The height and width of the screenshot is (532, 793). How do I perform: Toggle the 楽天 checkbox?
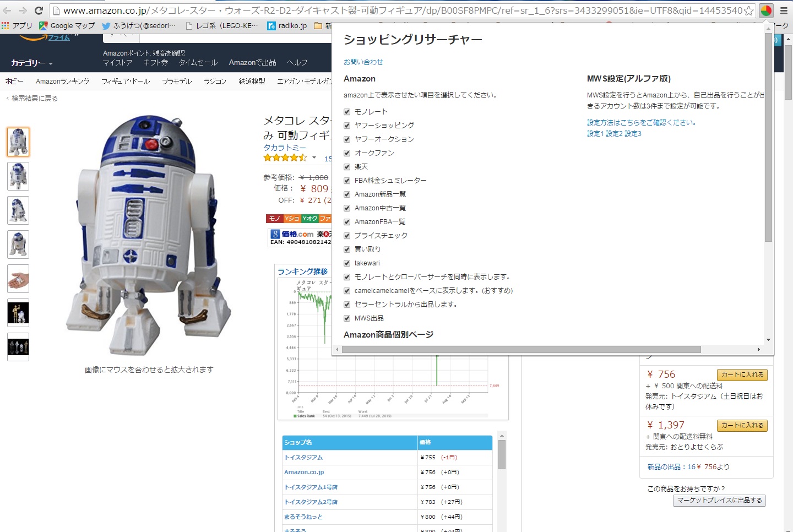pos(347,167)
